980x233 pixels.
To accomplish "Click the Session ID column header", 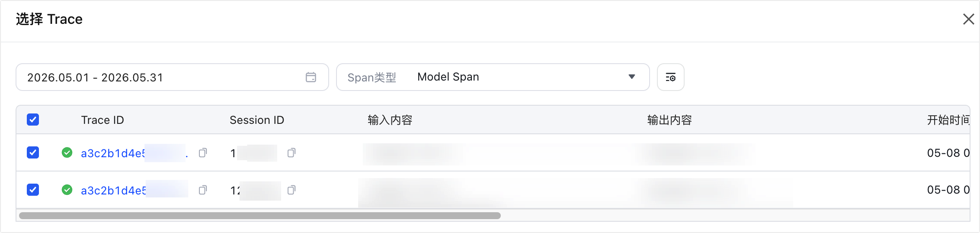I will pyautogui.click(x=257, y=120).
